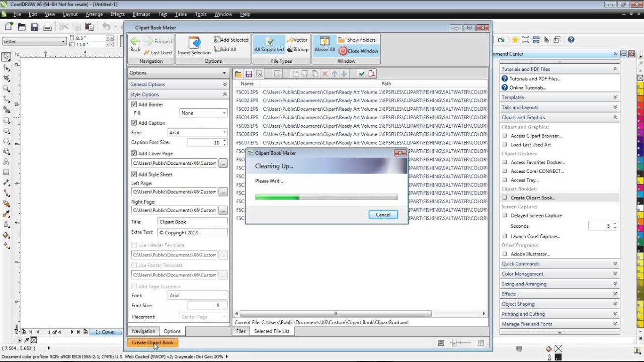Select the Text tool in the toolbox
The image size is (644, 362).
[7, 162]
